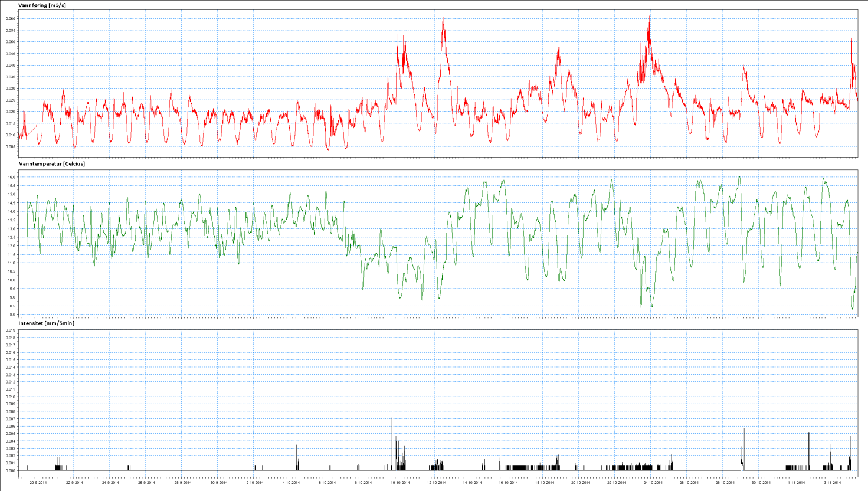The image size is (868, 491).
Task: Click the 0.040 value on Vannføring axis
Action: click(11, 66)
